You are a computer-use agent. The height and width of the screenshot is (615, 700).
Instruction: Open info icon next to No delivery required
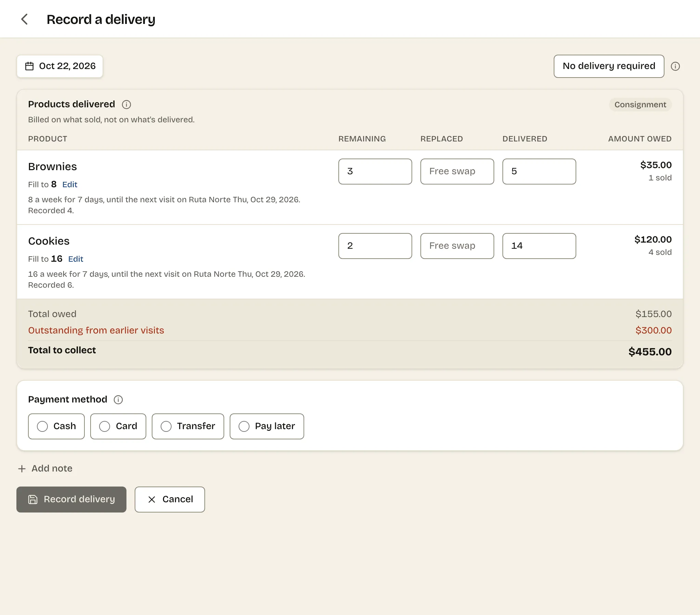675,66
